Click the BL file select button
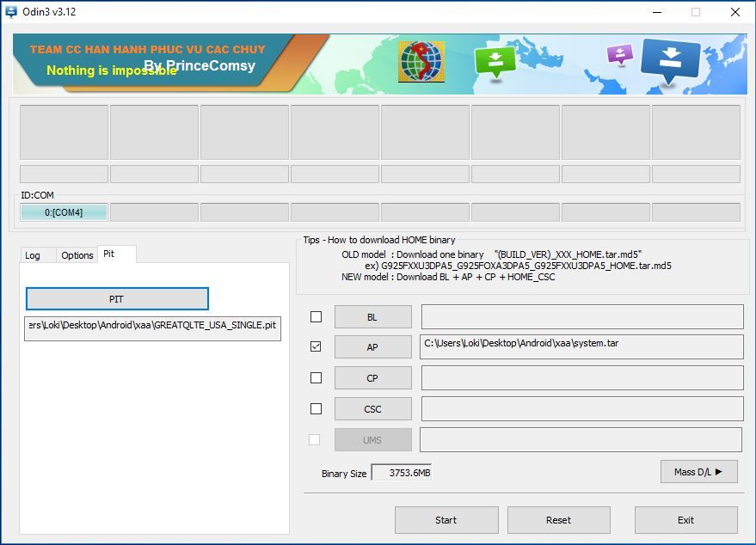The height and width of the screenshot is (545, 756). pyautogui.click(x=372, y=317)
